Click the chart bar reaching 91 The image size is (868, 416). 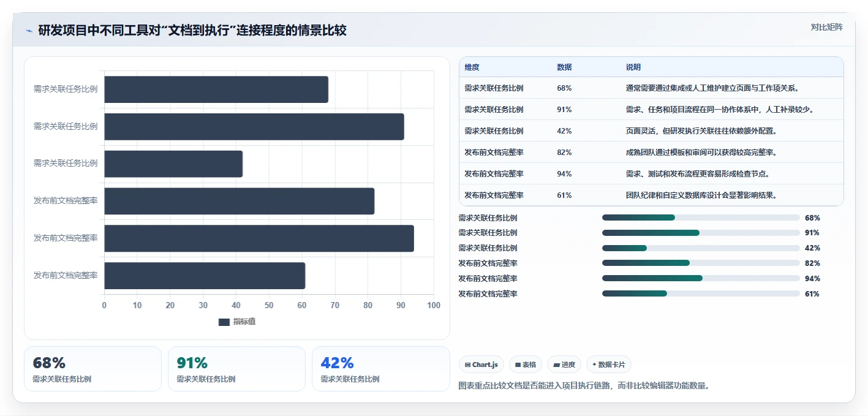tap(254, 127)
